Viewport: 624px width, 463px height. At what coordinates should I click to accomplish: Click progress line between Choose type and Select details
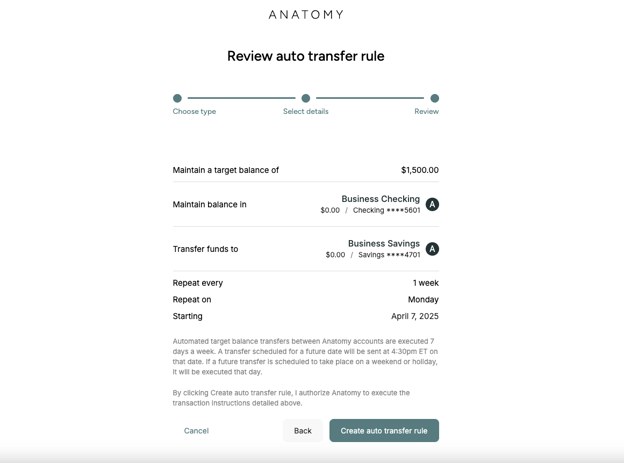tap(241, 98)
